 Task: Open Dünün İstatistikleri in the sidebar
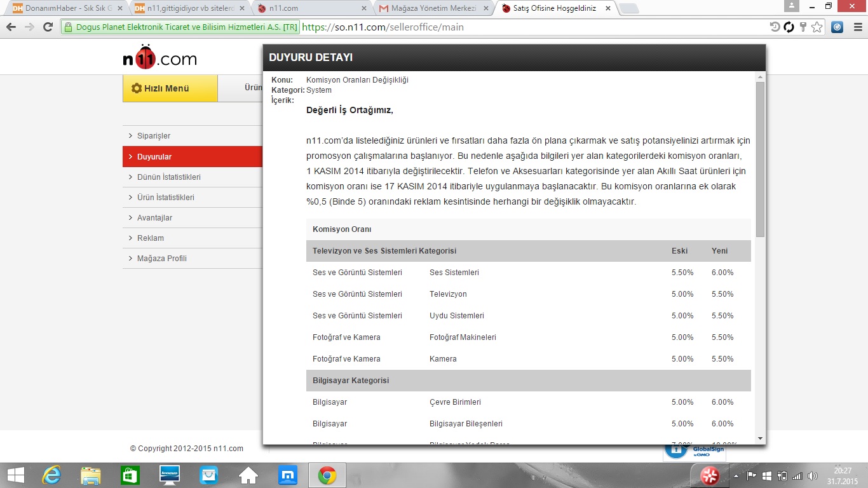tap(193, 177)
